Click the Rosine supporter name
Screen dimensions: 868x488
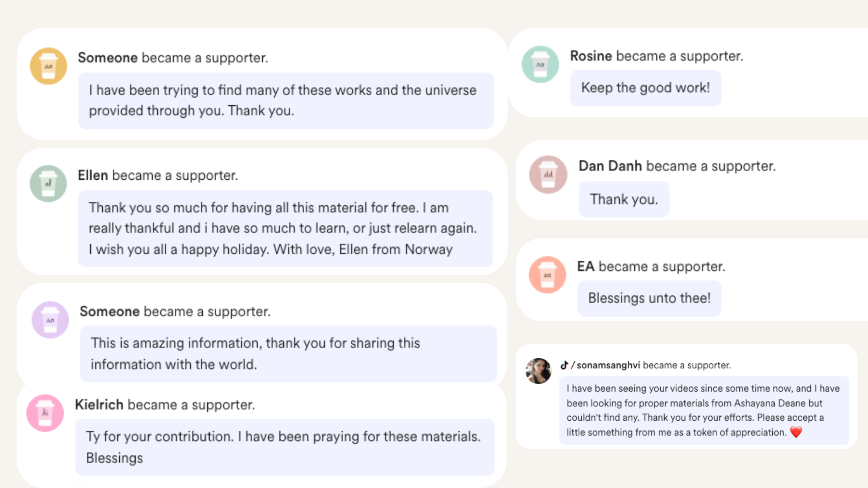pyautogui.click(x=591, y=56)
